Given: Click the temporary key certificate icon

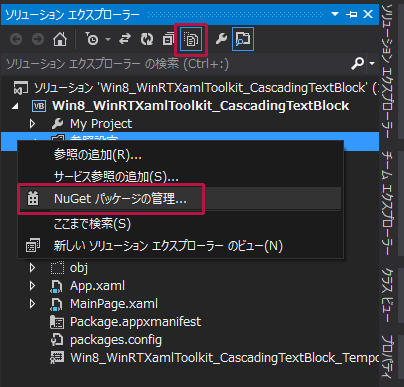Looking at the screenshot, I should click(x=57, y=358).
